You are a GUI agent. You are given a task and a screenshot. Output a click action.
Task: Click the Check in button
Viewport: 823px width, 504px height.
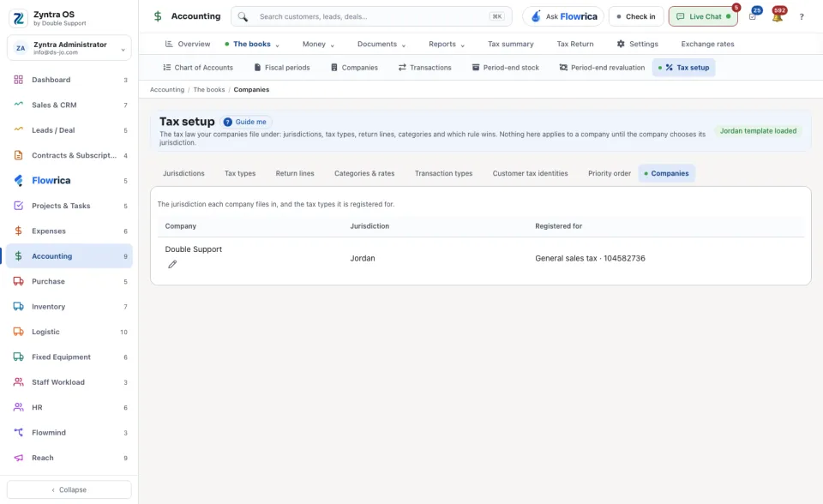636,17
